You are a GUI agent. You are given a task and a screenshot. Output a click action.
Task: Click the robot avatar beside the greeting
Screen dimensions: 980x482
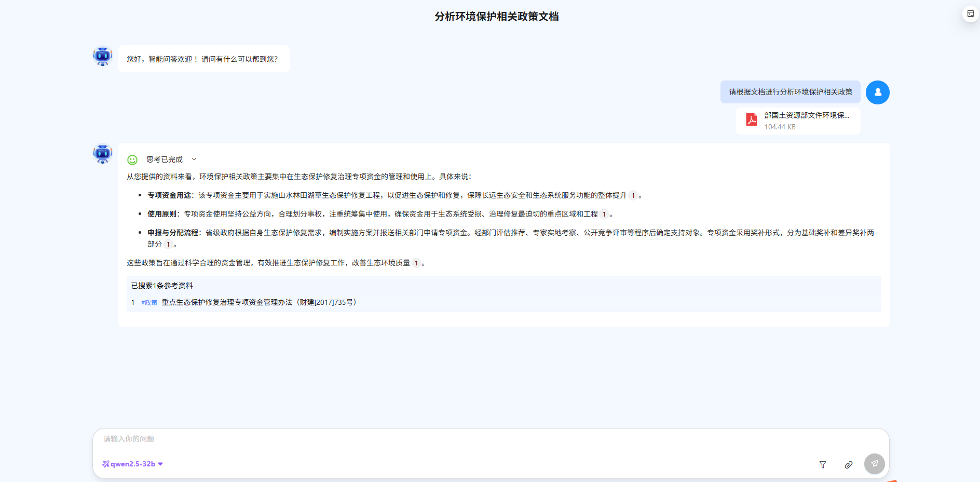[x=103, y=56]
